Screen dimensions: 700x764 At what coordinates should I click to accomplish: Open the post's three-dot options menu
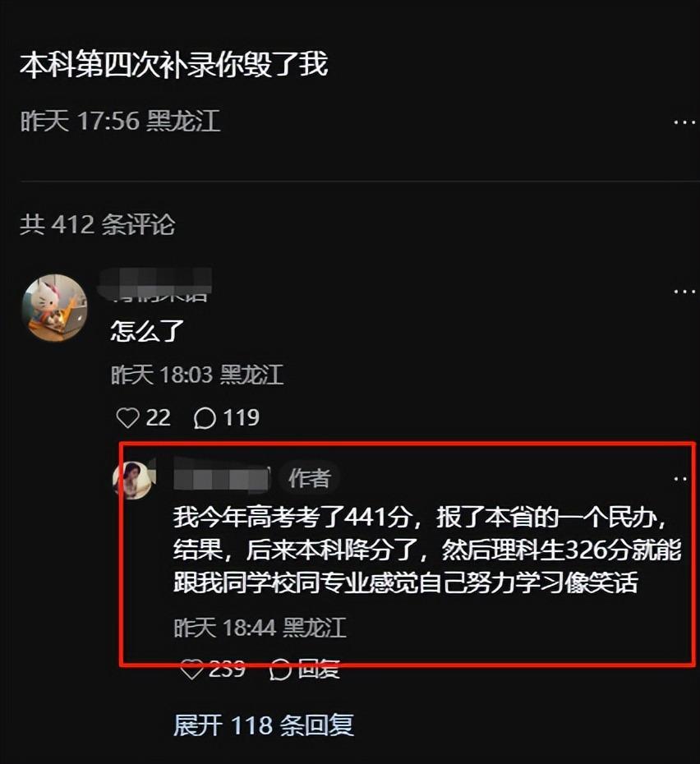(x=684, y=122)
